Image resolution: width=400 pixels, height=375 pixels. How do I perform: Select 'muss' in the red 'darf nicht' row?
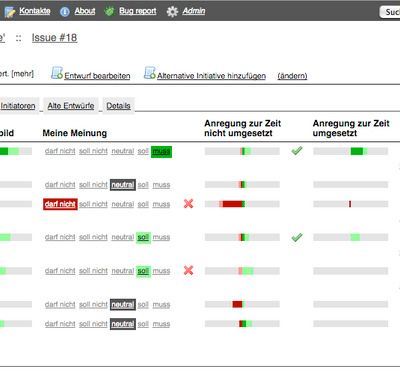coord(161,204)
